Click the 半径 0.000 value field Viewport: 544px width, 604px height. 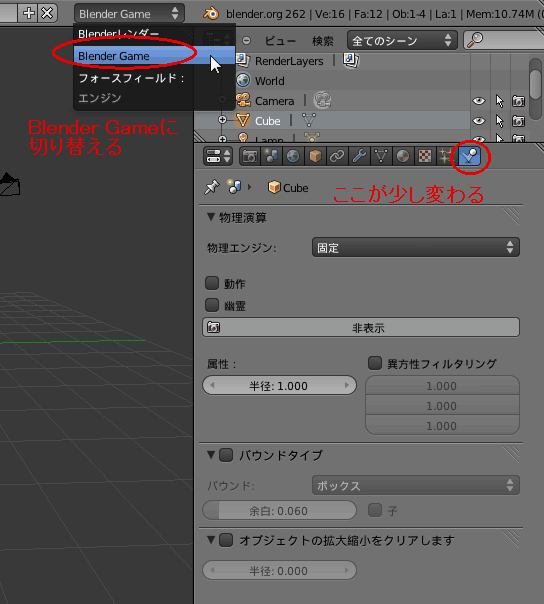point(279,570)
